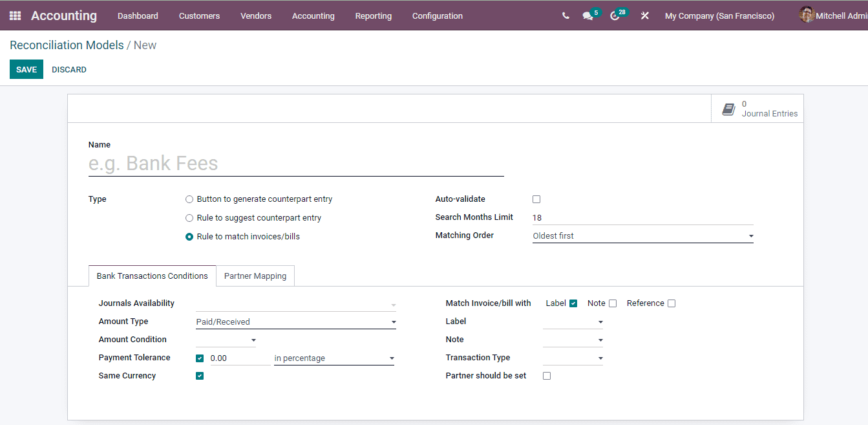The width and height of the screenshot is (868, 425).
Task: Open the Reporting menu
Action: 373,16
